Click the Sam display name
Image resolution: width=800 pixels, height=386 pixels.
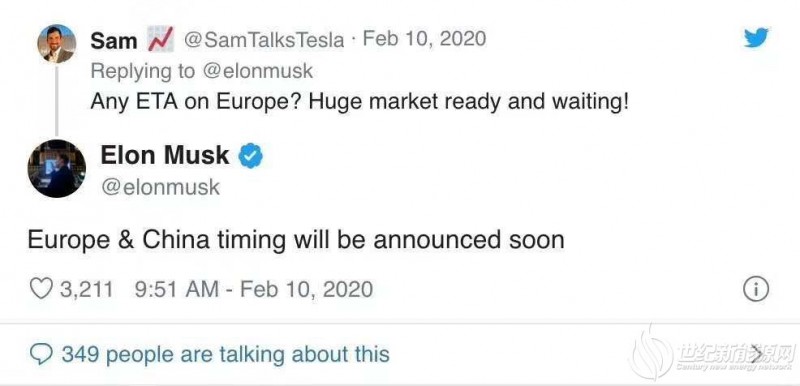click(x=114, y=40)
